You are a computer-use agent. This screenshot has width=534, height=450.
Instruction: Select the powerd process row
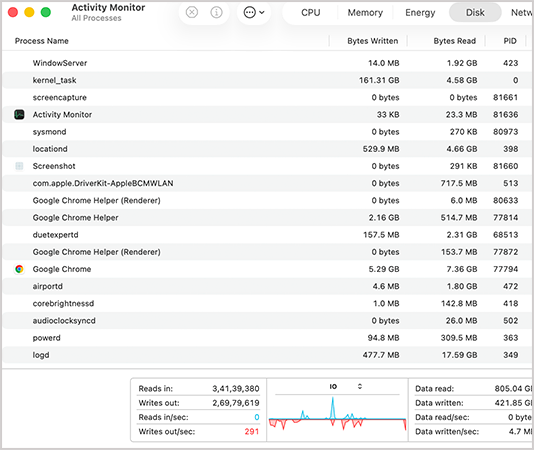[267, 338]
